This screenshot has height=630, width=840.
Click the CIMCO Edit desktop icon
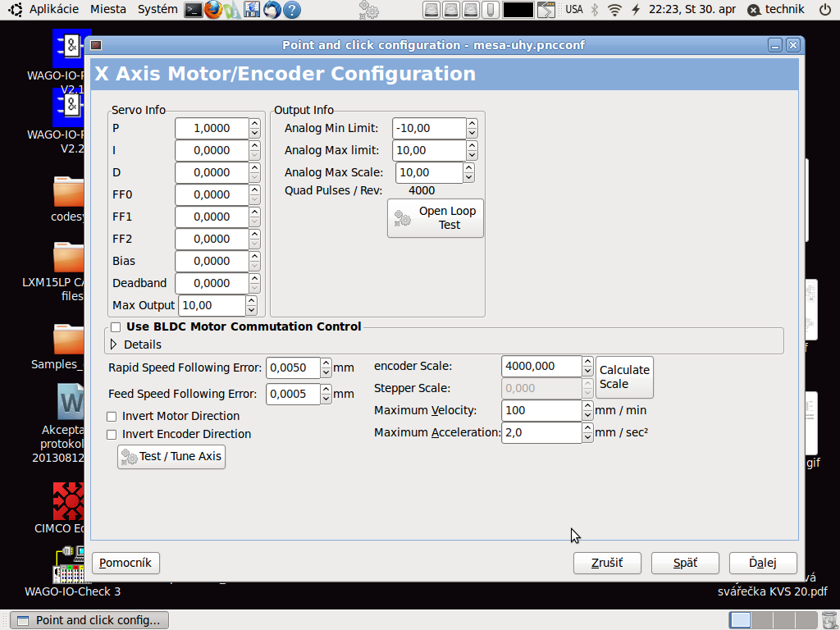pos(68,500)
